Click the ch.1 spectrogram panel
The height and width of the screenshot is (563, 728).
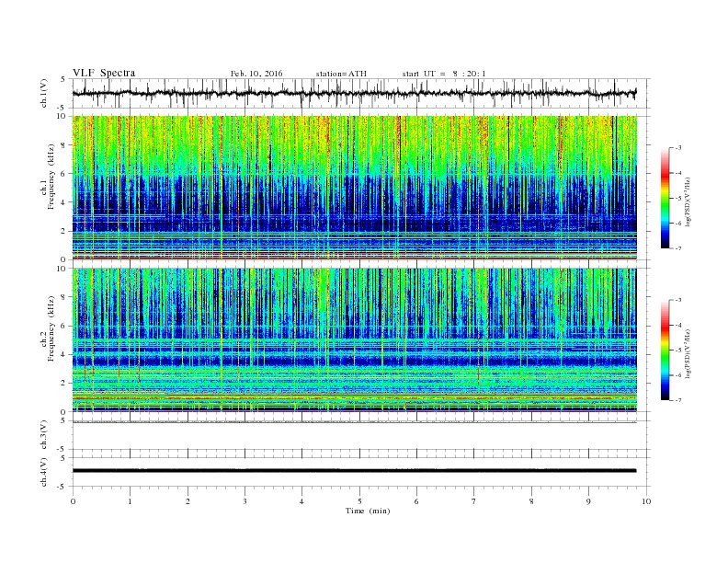coord(354,188)
